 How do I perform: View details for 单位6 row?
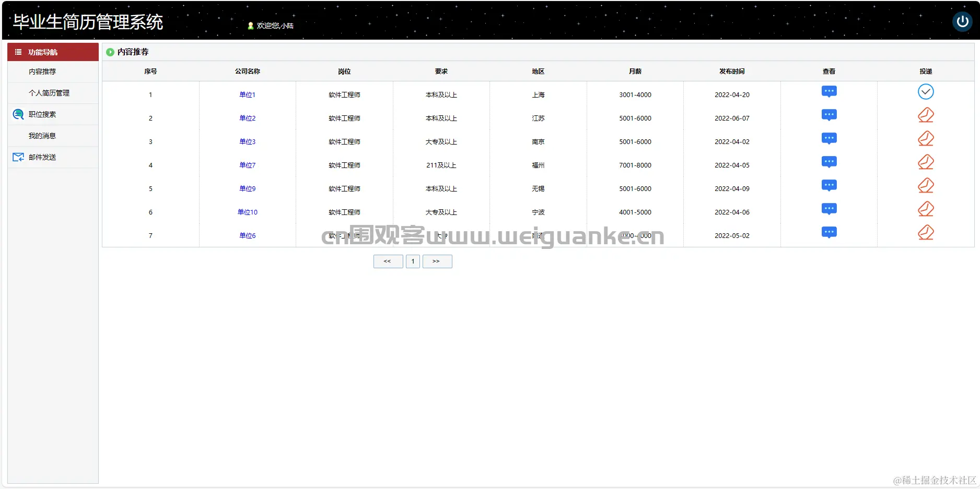point(829,233)
